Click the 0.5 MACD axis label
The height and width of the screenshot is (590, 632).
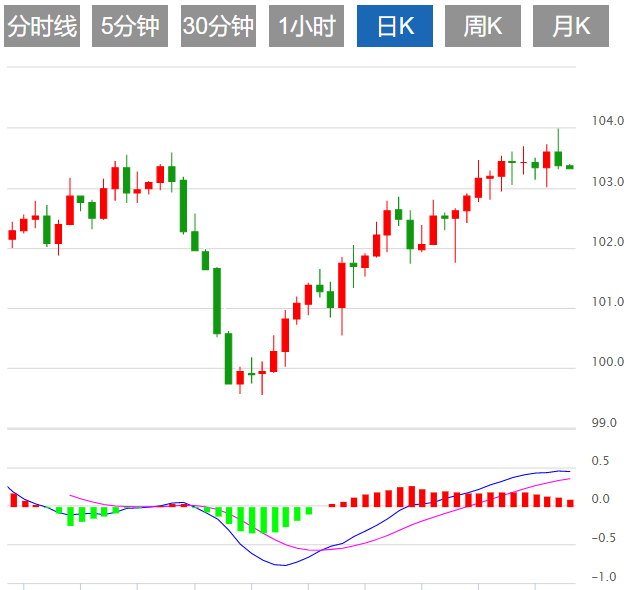[x=600, y=461]
